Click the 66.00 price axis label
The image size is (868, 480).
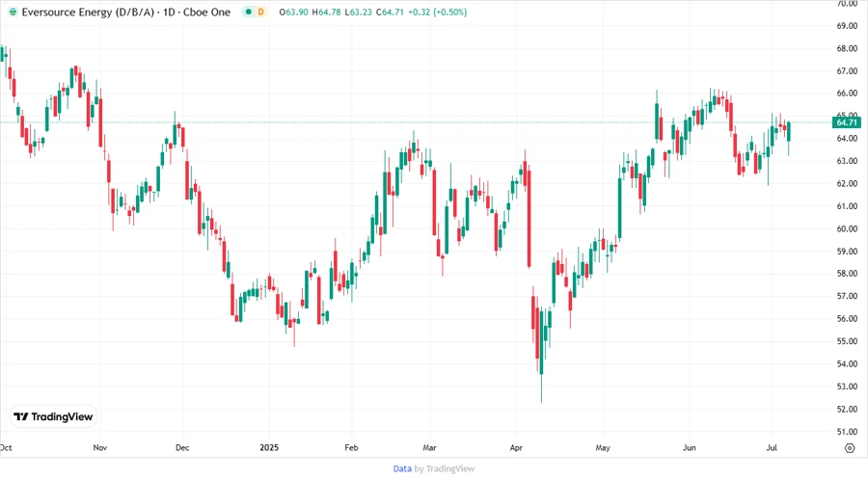click(x=847, y=93)
